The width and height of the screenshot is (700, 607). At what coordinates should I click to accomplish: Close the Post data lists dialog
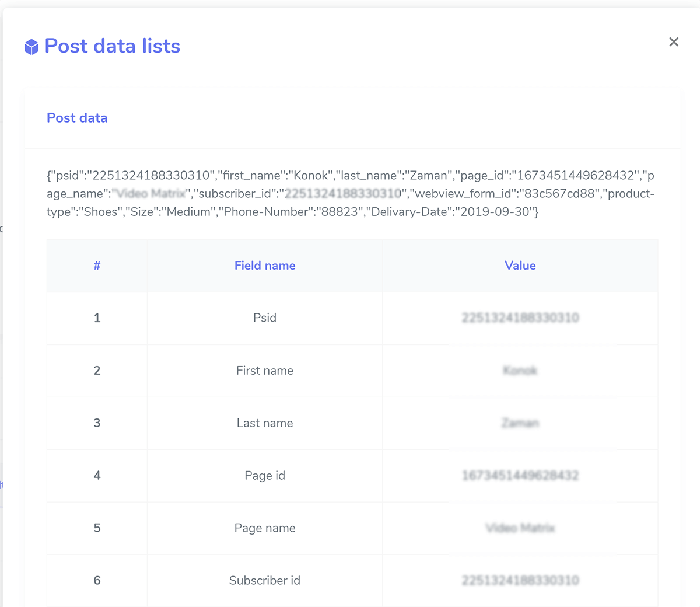[x=674, y=42]
